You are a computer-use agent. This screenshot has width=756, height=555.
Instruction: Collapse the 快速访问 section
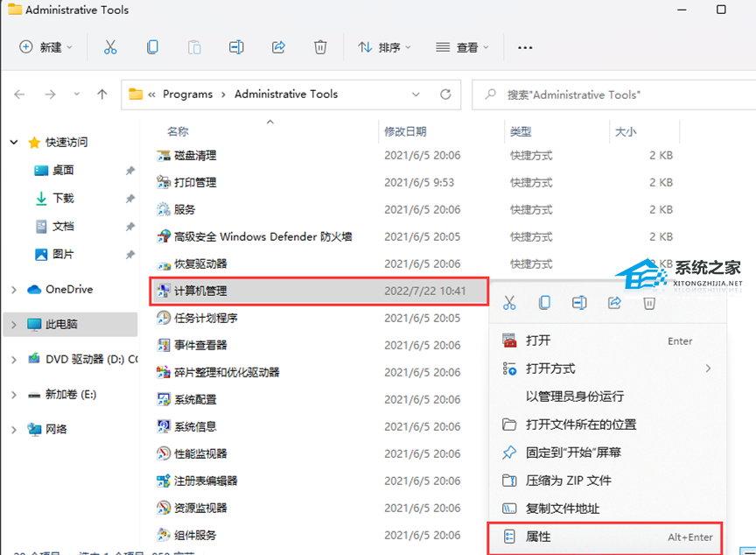12,142
